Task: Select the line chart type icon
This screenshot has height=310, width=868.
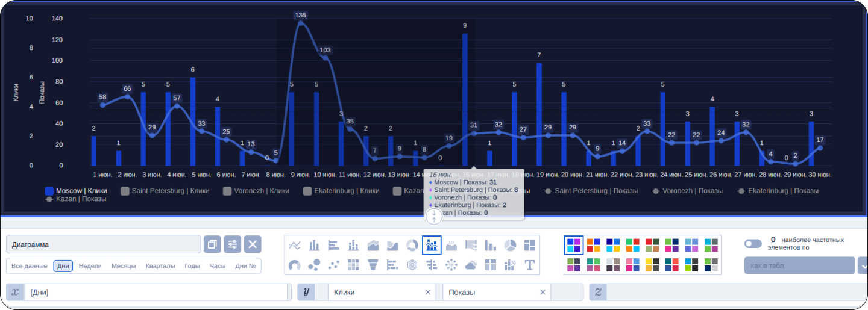Action: [x=295, y=245]
